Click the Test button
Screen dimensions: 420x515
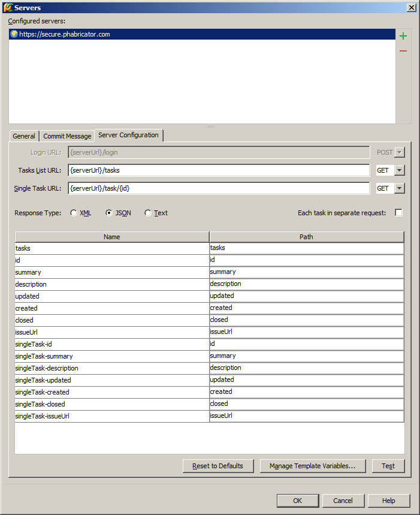pos(388,466)
